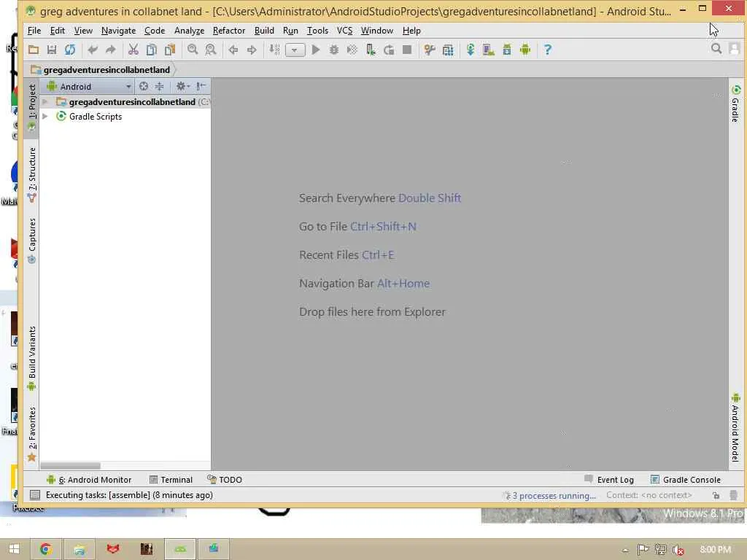Toggle the 7: Structure side tab

31,174
